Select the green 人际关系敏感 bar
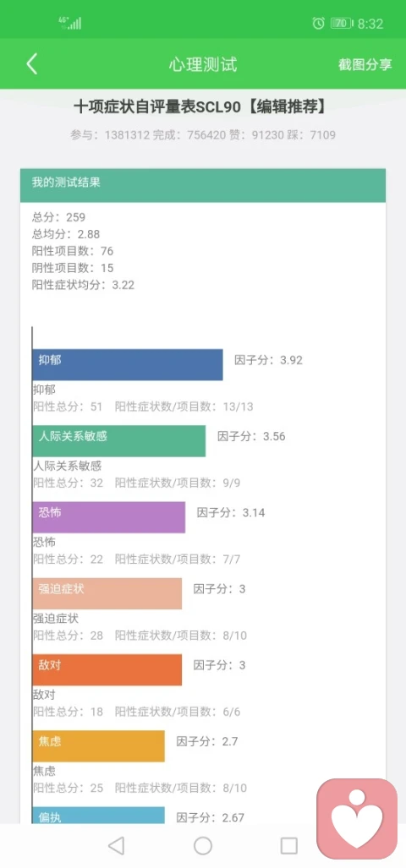The image size is (406, 868). point(118,440)
